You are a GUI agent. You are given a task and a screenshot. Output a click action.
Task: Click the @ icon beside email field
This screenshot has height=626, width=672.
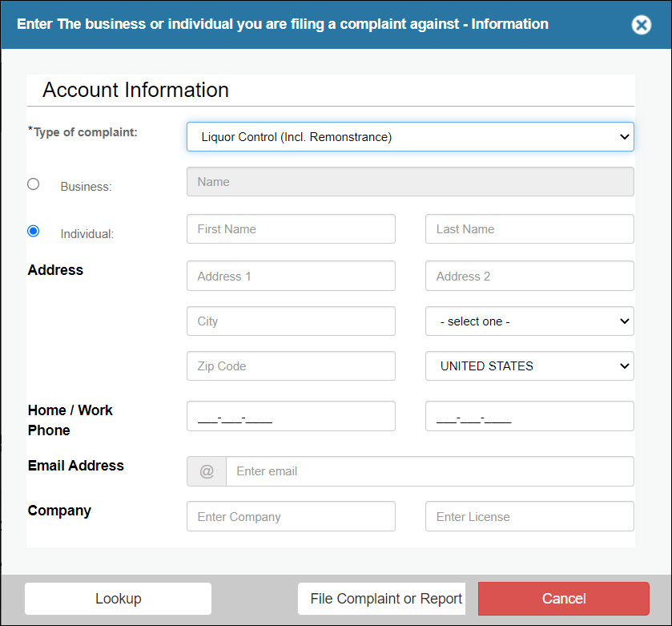click(207, 471)
